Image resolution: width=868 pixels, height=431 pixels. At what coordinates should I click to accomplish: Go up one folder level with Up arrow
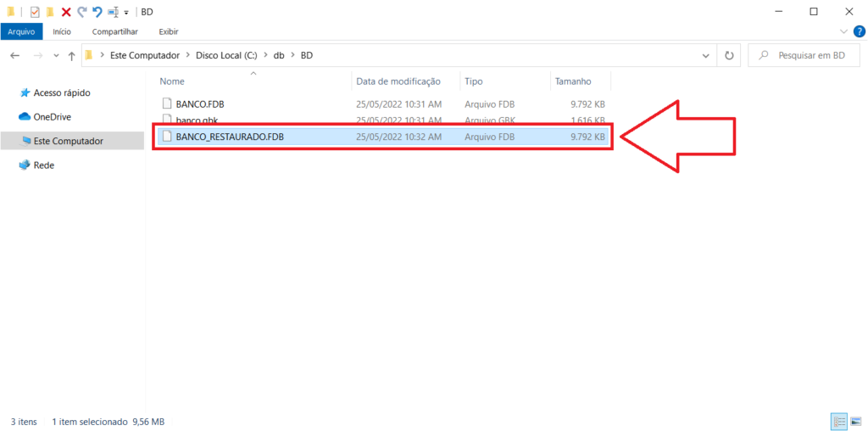pos(71,55)
